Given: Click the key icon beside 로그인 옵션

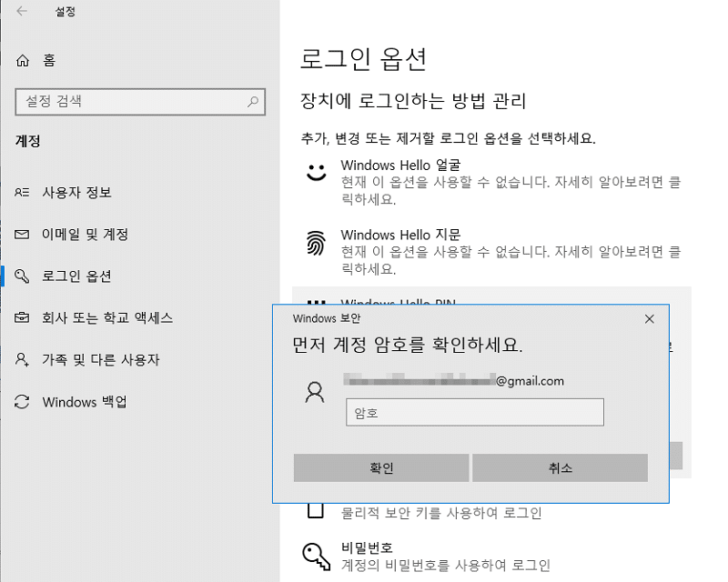Looking at the screenshot, I should click(22, 276).
